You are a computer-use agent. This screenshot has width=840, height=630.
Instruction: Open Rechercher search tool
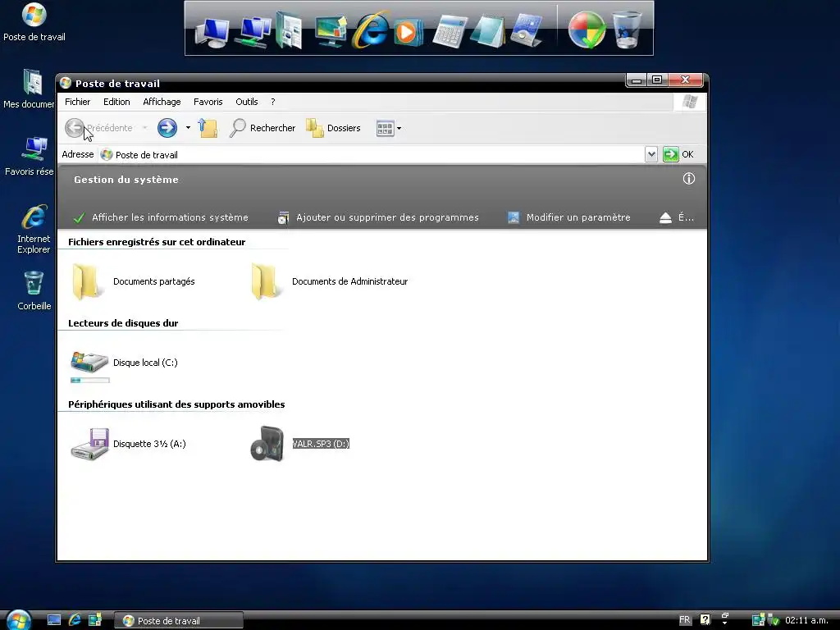point(262,128)
